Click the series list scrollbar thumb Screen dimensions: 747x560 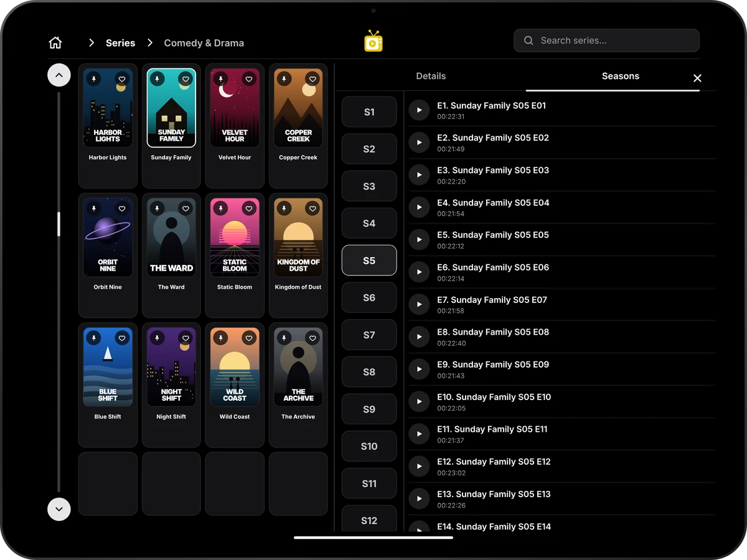(59, 224)
